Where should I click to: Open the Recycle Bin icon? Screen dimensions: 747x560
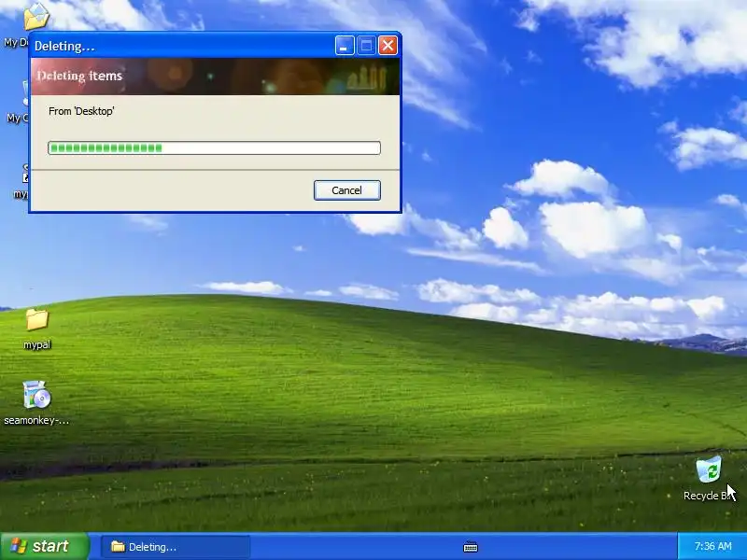click(x=709, y=469)
